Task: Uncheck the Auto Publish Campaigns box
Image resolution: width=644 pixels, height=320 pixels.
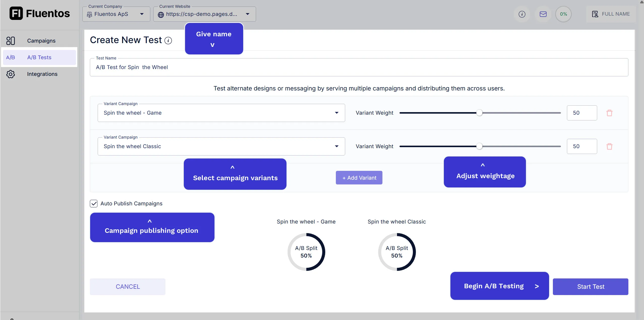Action: click(94, 204)
